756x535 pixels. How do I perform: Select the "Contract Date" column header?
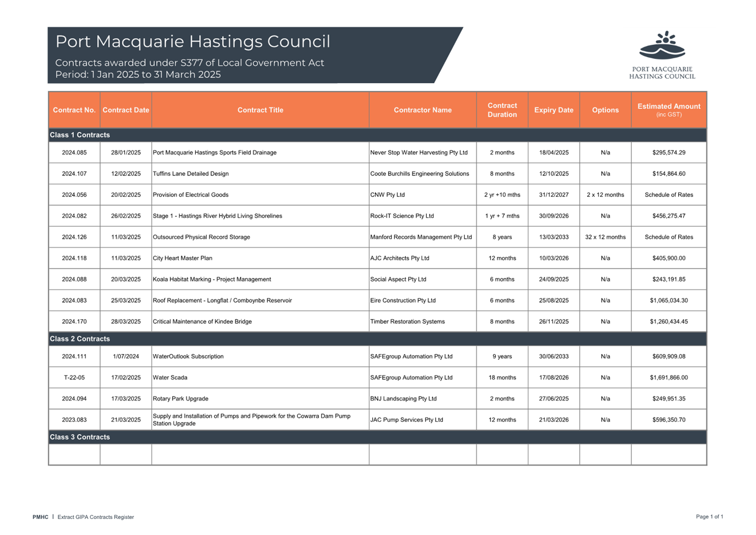(x=126, y=110)
